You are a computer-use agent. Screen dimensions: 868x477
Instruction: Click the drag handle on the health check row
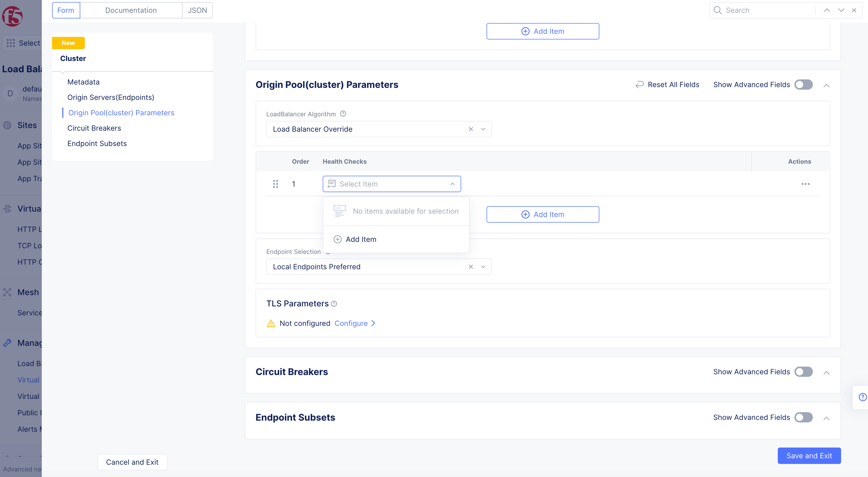pos(275,184)
